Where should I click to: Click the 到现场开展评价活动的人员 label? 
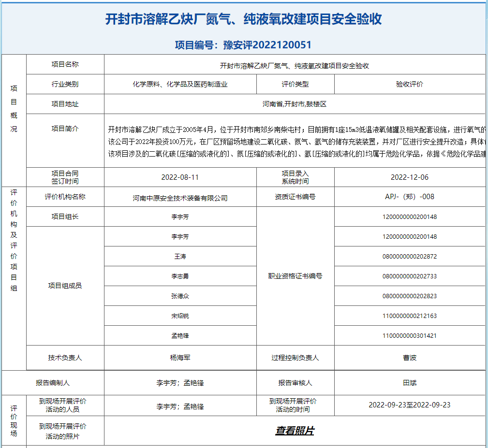pyautogui.click(x=62, y=405)
